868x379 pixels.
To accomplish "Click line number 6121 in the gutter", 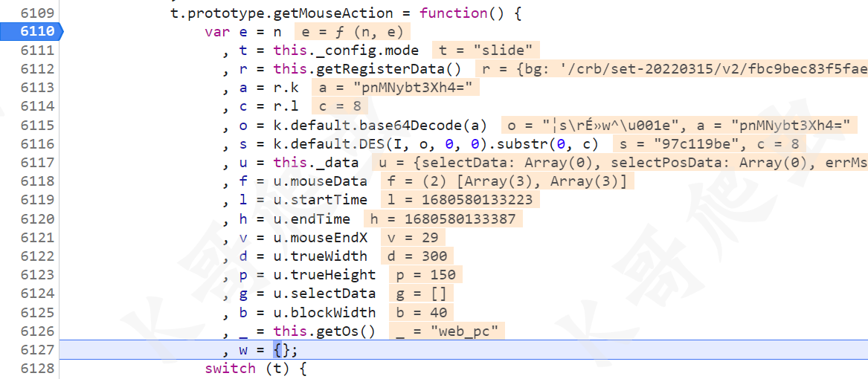I will coord(38,237).
